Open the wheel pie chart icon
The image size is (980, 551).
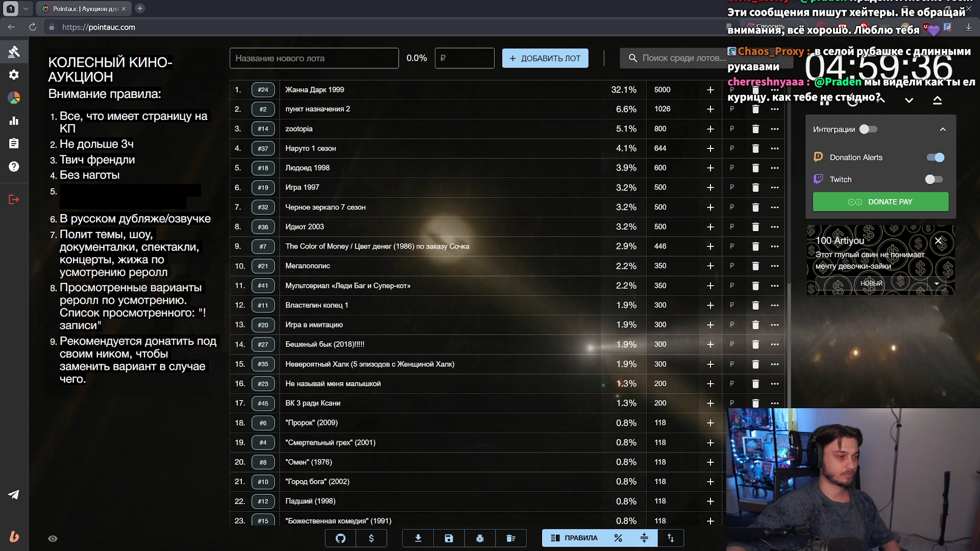click(14, 97)
